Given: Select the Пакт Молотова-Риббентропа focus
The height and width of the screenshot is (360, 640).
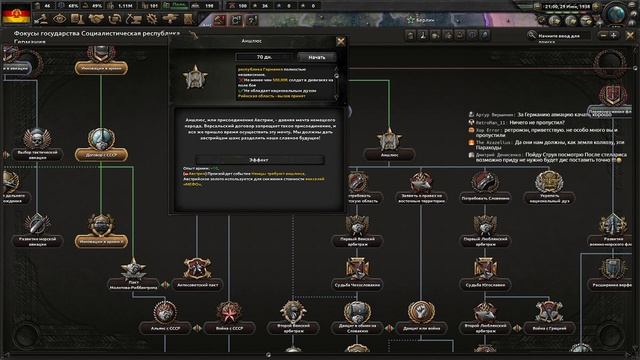Looking at the screenshot, I should [x=133, y=274].
